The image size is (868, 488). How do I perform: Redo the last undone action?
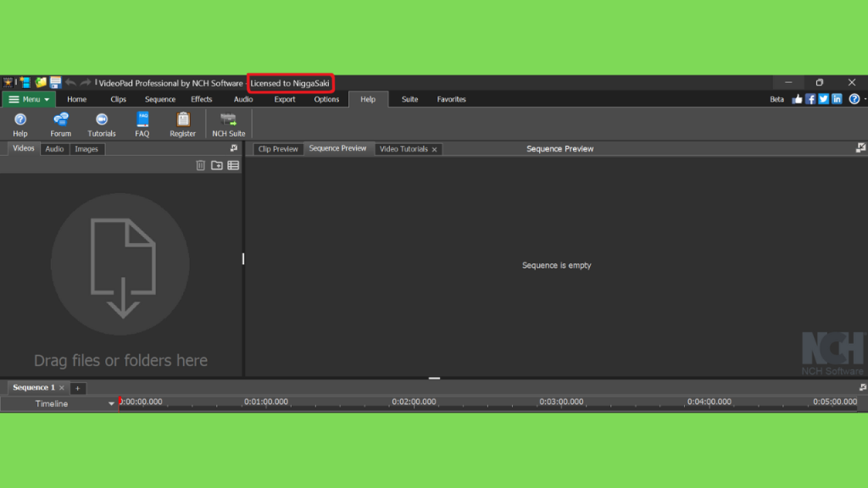click(x=86, y=83)
